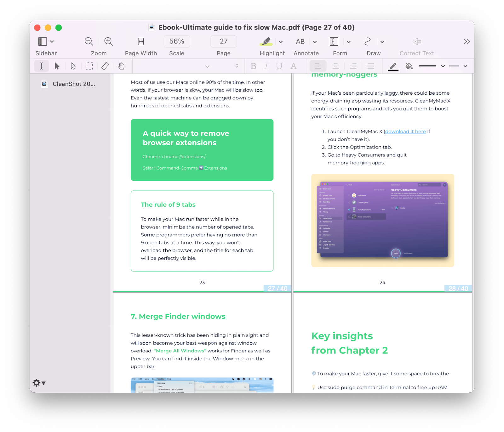
Task: Edit the Page number field showing 27
Action: [224, 41]
